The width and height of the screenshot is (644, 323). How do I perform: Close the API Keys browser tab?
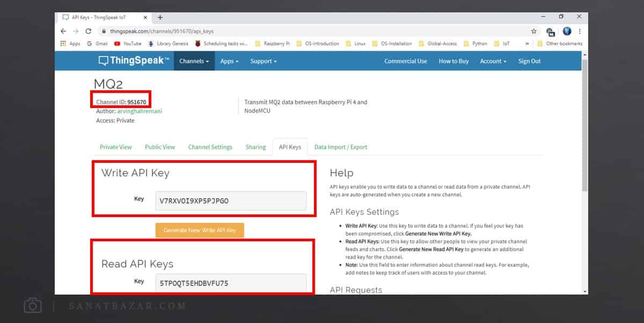coord(146,17)
